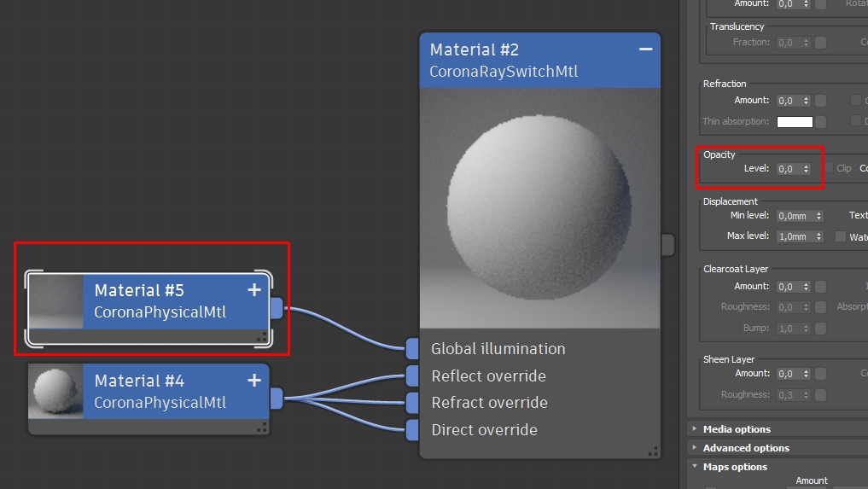
Task: Click the Opacity Level value field
Action: (x=789, y=169)
